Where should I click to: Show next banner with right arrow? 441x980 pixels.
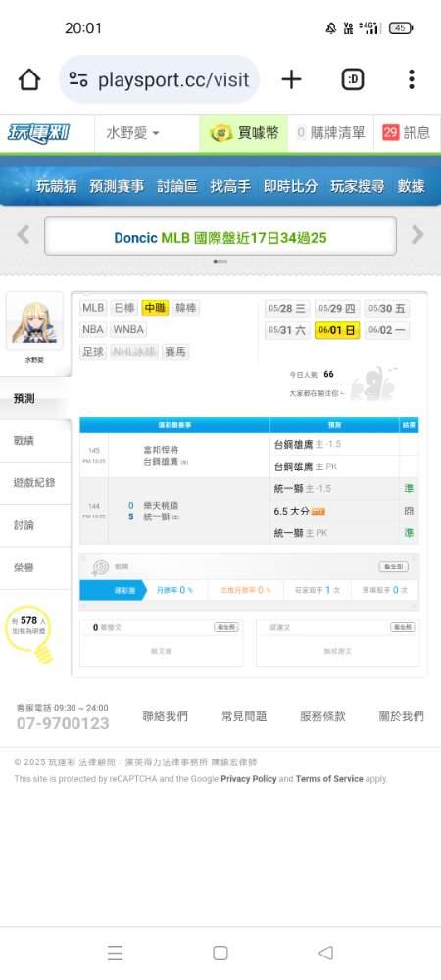(x=417, y=235)
